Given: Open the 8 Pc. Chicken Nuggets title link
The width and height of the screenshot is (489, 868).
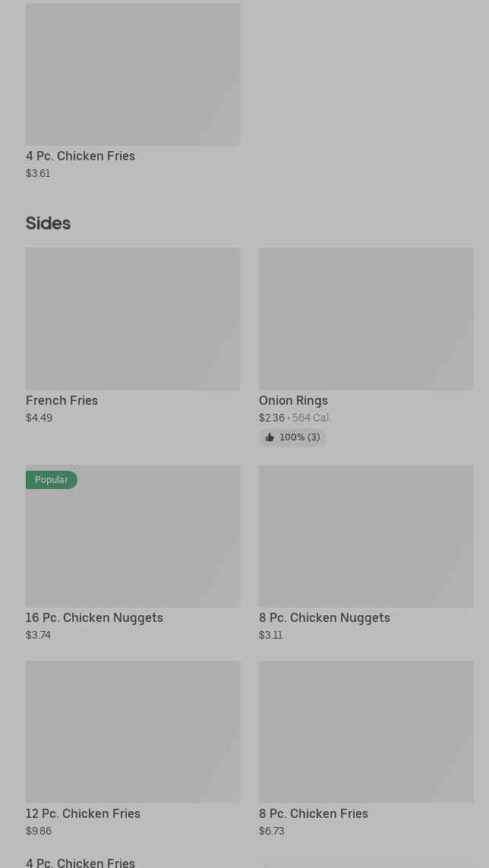Looking at the screenshot, I should tap(324, 617).
